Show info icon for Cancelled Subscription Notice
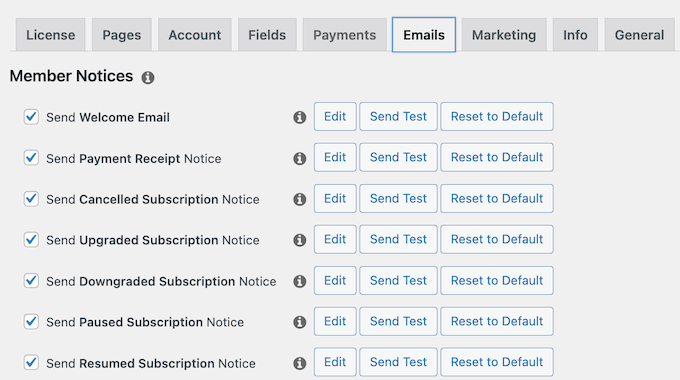 coord(300,199)
